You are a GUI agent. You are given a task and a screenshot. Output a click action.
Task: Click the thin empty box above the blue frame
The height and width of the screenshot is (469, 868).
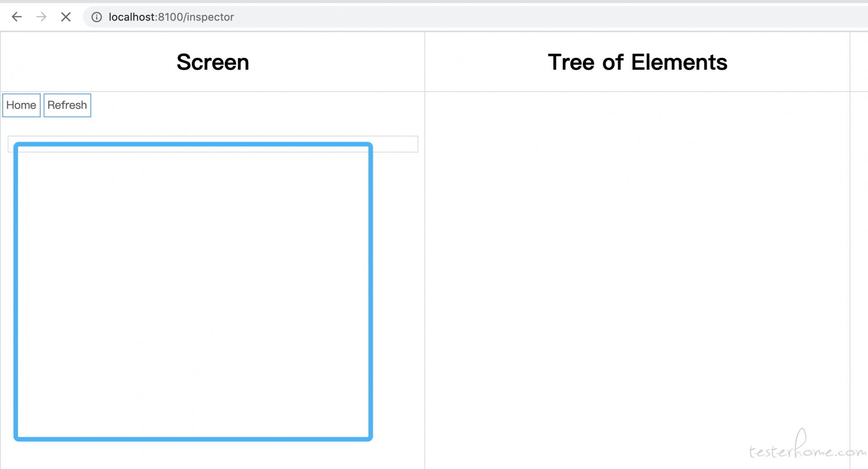212,139
